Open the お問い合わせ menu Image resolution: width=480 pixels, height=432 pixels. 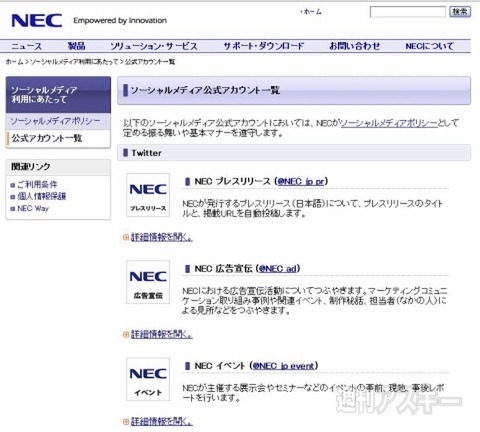point(355,46)
